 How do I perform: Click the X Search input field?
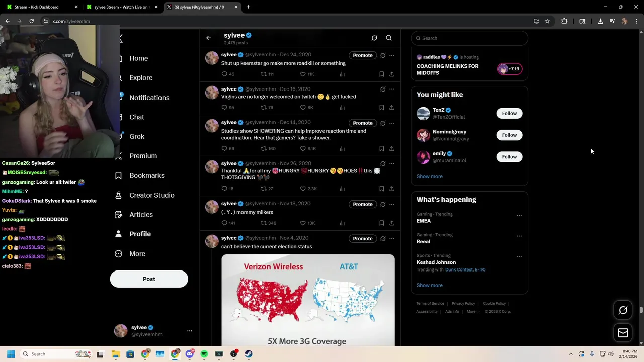[x=469, y=38]
